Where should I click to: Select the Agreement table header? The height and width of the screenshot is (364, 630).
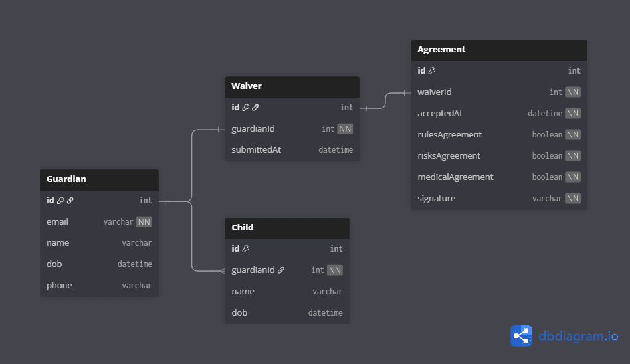point(498,50)
